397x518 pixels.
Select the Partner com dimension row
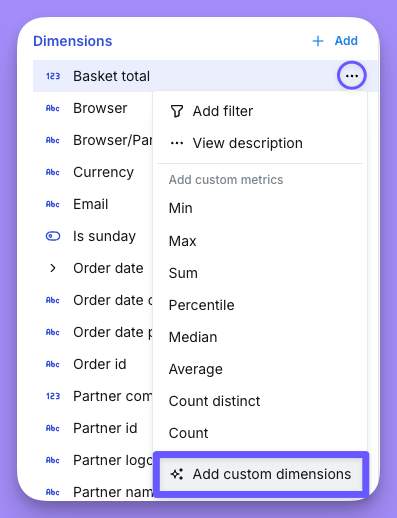(x=93, y=396)
